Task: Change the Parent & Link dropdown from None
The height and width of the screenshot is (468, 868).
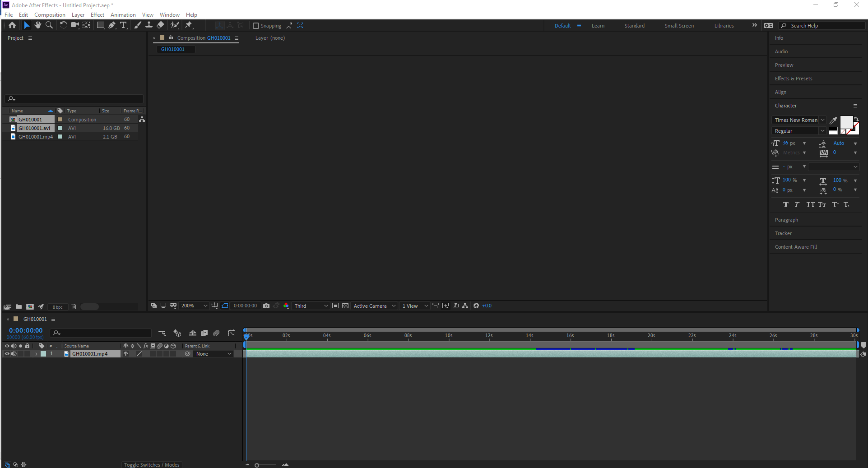Action: click(212, 354)
